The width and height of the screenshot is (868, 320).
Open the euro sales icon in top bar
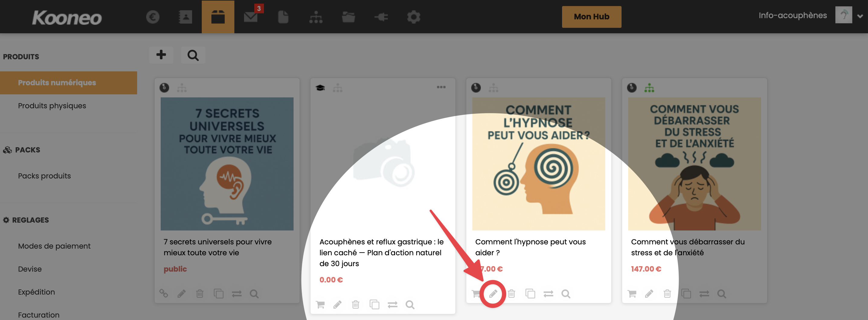tap(153, 17)
